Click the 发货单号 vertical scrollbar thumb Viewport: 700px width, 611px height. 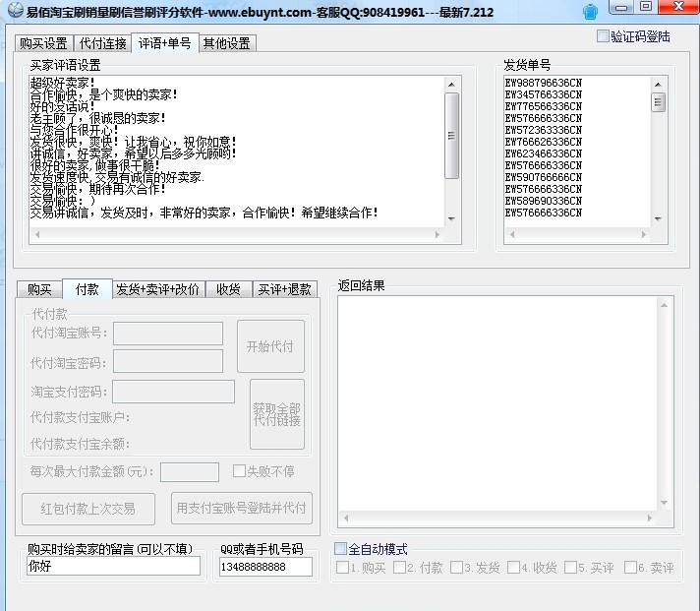(x=658, y=102)
